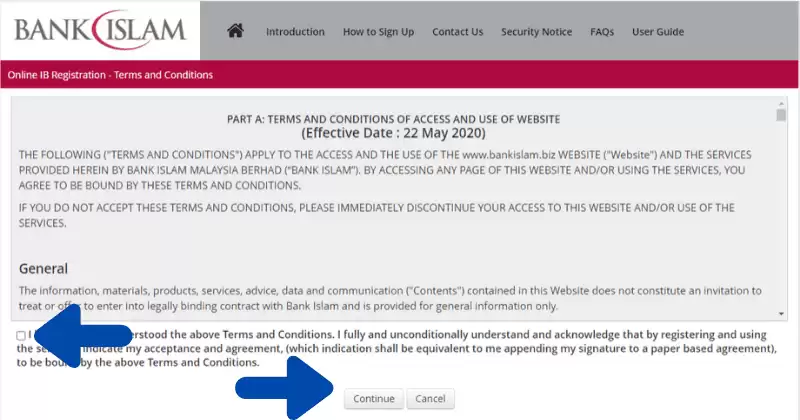Tick the terms acceptance checkbox

pyautogui.click(x=21, y=335)
